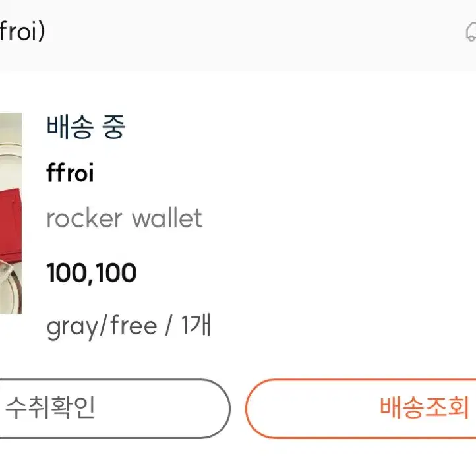This screenshot has height=476, width=476.
Task: Tap the shipping truck outline at top right
Action: click(x=471, y=32)
